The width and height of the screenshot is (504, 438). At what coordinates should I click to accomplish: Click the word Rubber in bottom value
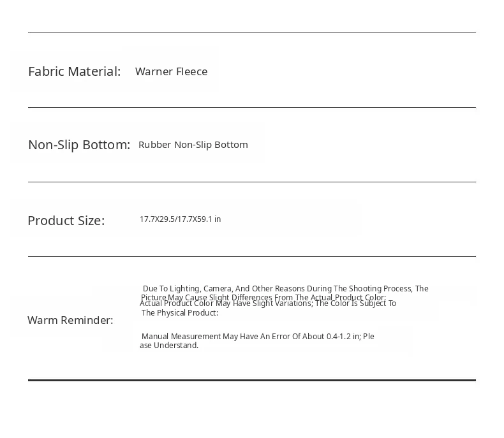coord(154,145)
